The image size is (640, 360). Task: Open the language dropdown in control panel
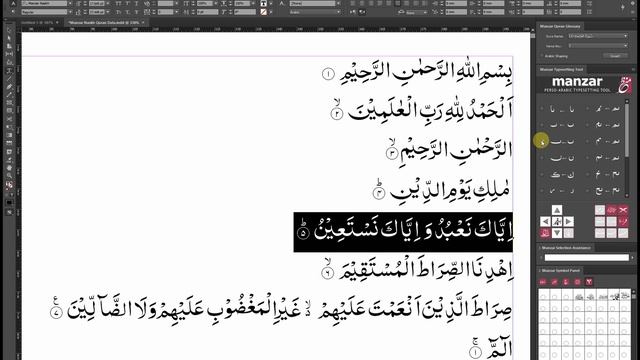click(x=315, y=12)
